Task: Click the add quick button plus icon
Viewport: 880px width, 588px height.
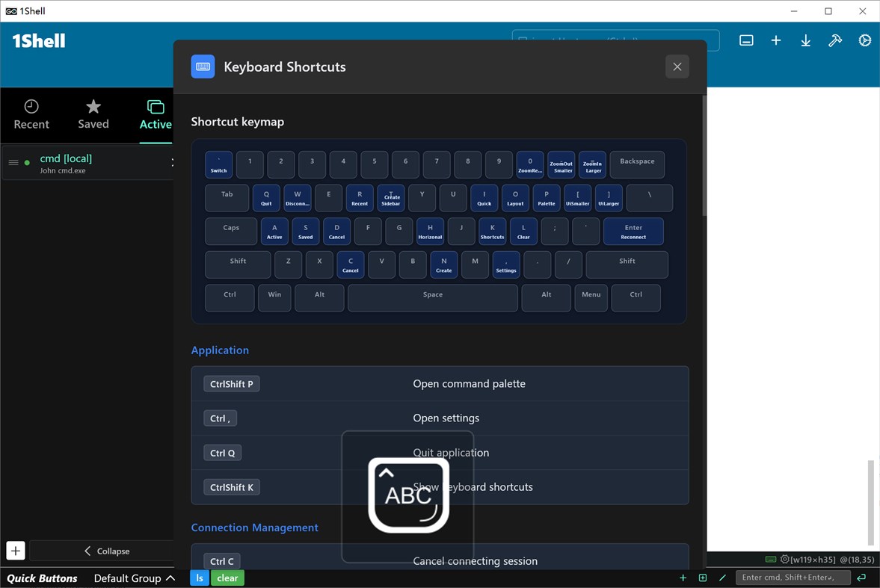Action: [683, 578]
